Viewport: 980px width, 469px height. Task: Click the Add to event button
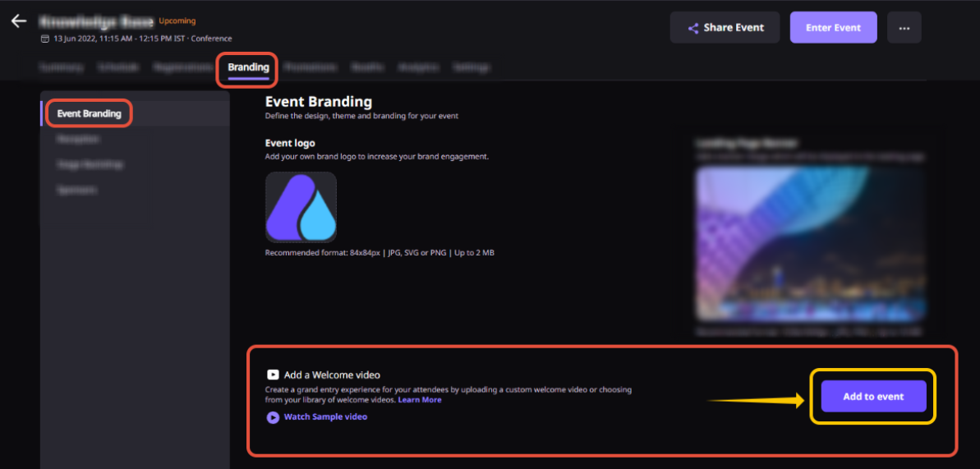874,397
